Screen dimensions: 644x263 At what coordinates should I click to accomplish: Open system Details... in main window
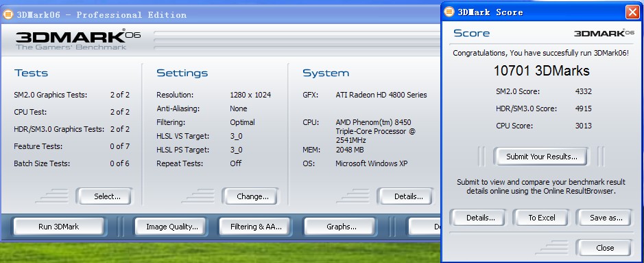click(406, 196)
